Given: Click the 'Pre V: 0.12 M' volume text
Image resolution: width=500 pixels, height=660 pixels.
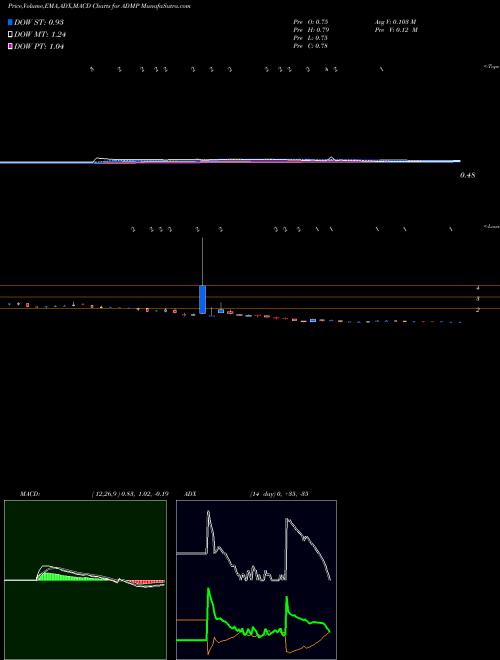Looking at the screenshot, I should 396,30.
